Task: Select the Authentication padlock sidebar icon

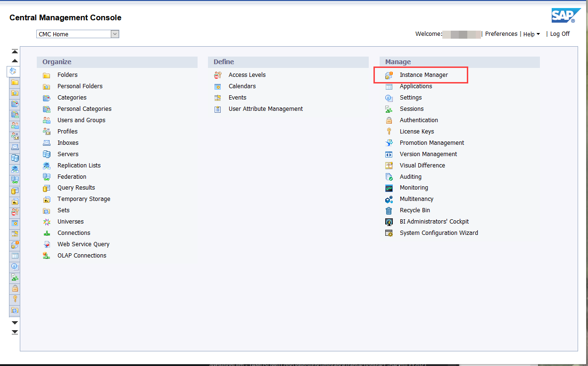Action: 15,288
